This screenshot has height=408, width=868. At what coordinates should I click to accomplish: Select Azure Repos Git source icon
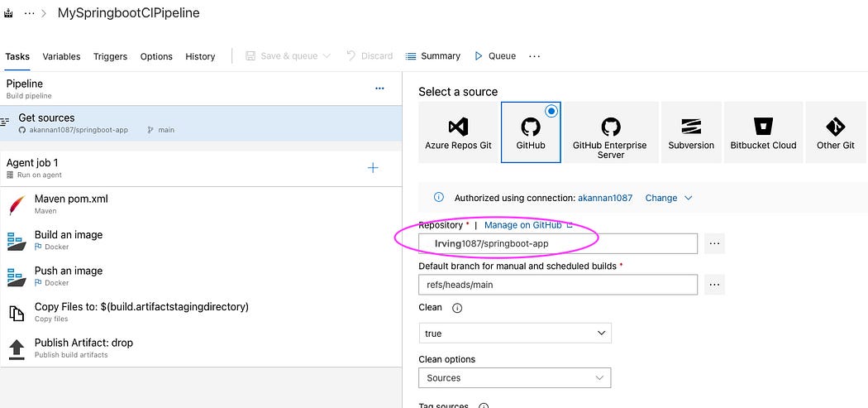458,127
